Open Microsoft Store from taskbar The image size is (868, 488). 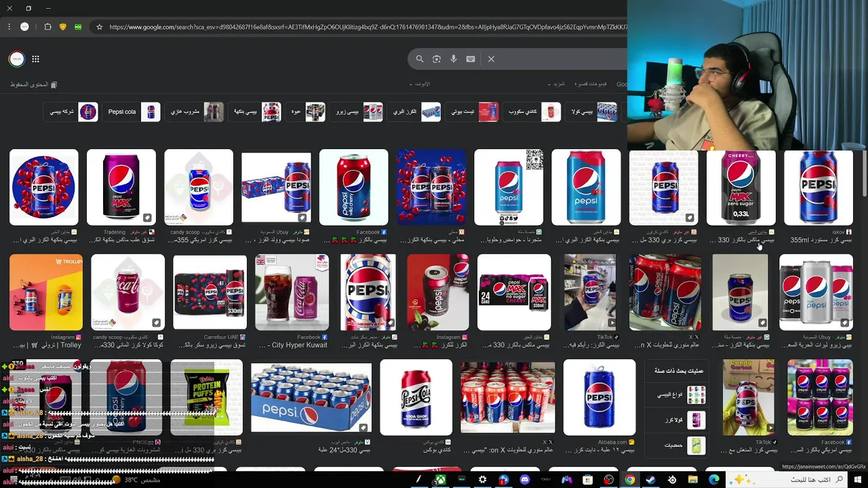point(587,480)
